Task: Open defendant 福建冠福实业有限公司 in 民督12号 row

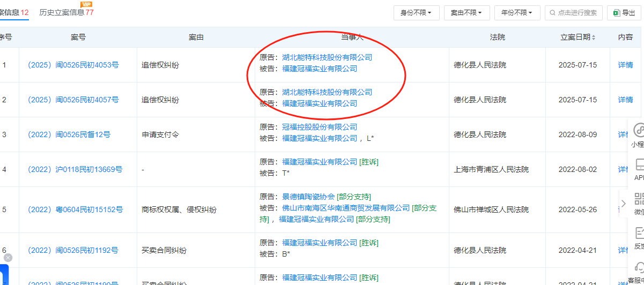Action: [x=320, y=138]
